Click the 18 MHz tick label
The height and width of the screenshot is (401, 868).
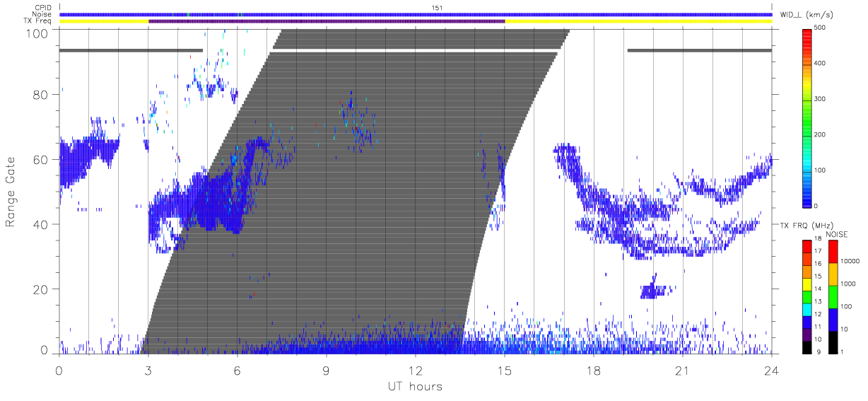coord(818,239)
